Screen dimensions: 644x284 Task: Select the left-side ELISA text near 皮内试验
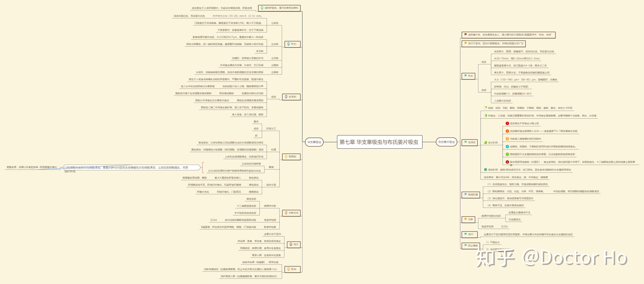214,220
